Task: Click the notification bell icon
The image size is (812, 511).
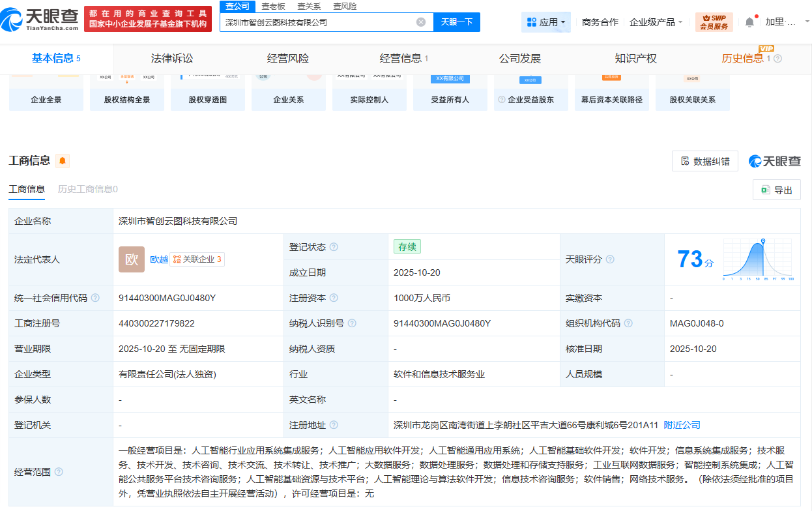Action: [x=749, y=22]
